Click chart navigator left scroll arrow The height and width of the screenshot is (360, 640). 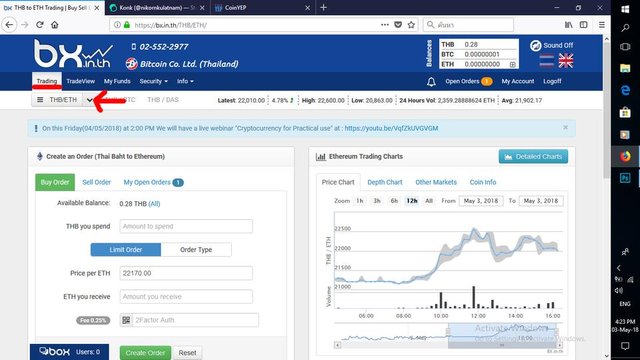pyautogui.click(x=337, y=345)
